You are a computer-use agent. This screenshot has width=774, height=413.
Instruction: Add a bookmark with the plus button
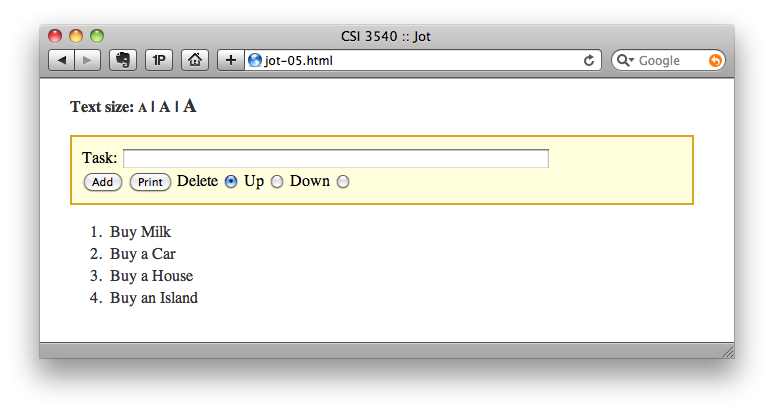coord(231,60)
